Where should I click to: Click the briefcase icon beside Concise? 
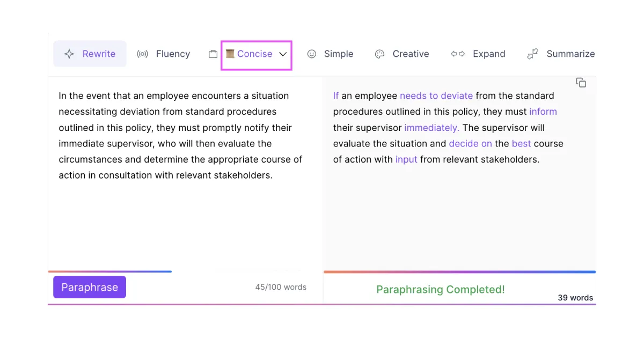[213, 54]
